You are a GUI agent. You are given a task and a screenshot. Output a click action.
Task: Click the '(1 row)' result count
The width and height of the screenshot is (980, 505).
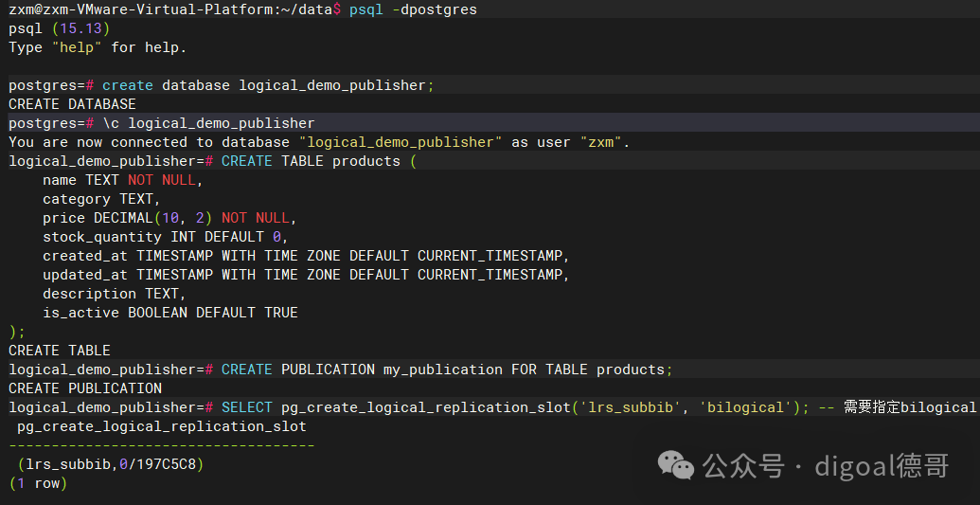pos(38,483)
